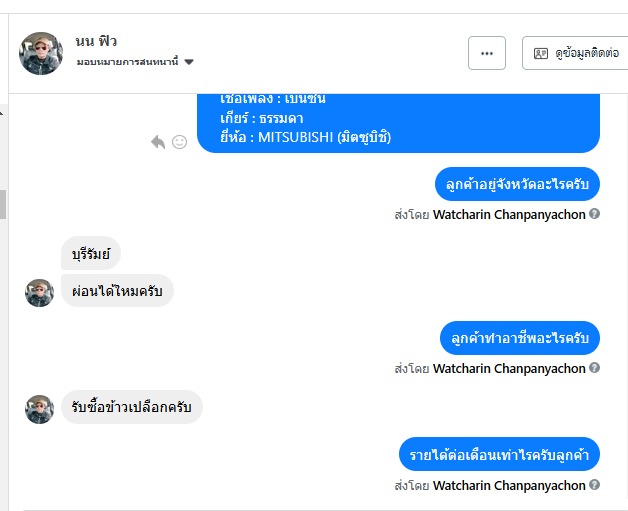
Task: Expand the มอบหมายการสนทนานี้ dropdown arrow
Action: (x=189, y=62)
